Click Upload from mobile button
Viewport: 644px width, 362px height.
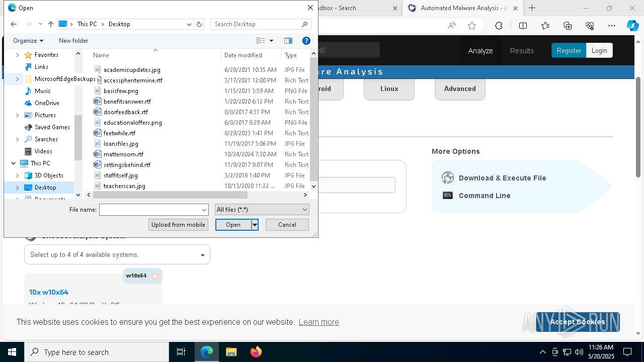[178, 225]
